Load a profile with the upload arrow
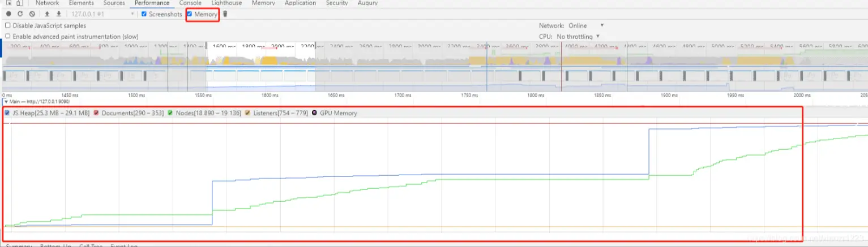Viewport: 868px width, 247px height. (47, 14)
